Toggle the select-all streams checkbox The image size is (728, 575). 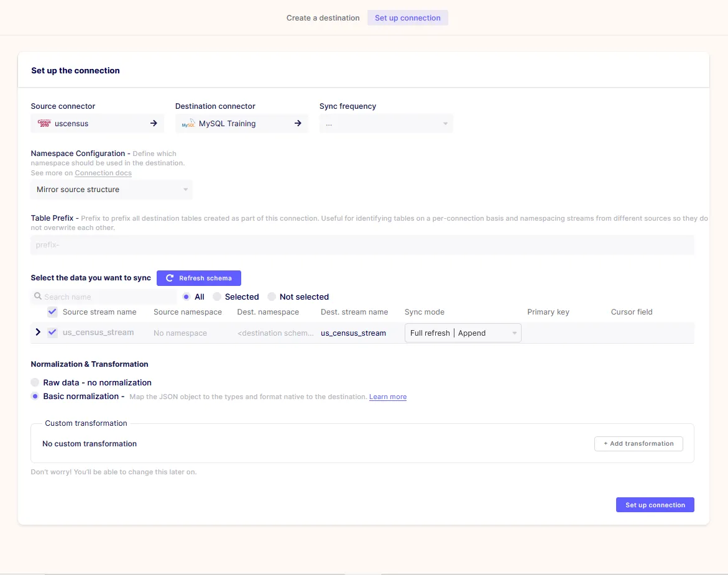tap(52, 312)
